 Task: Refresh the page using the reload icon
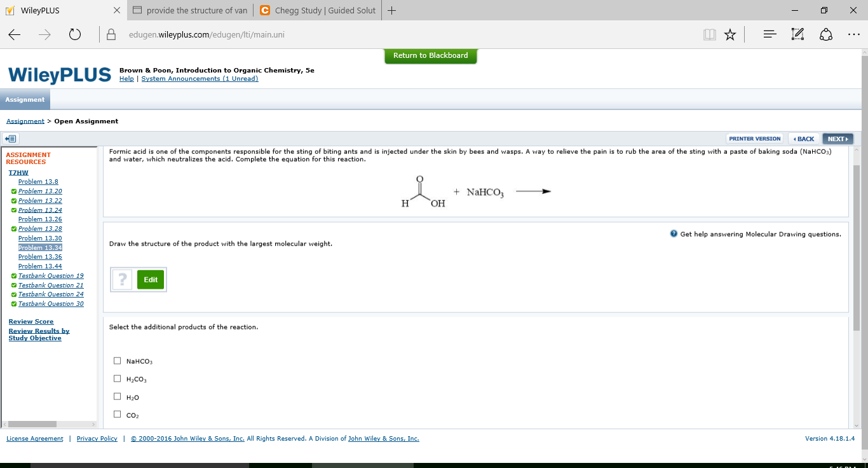click(75, 35)
